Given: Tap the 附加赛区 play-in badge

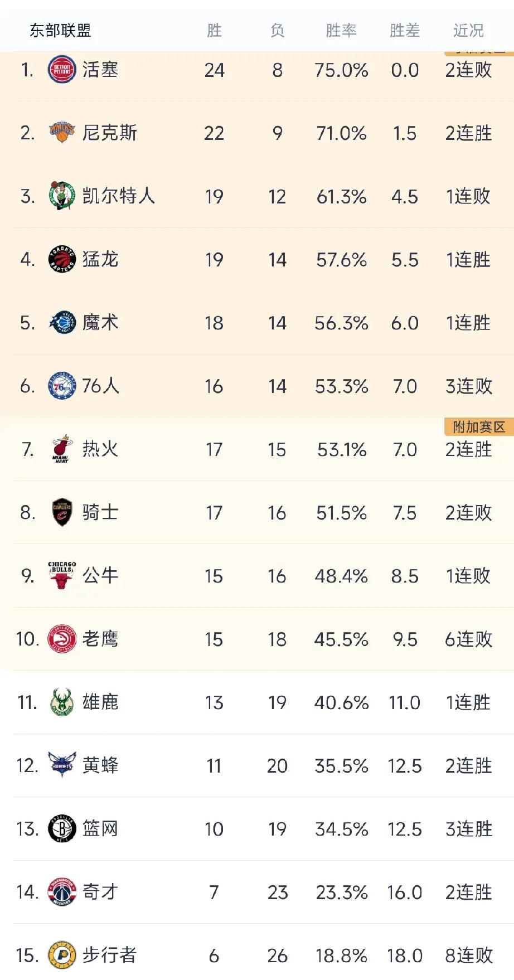Looking at the screenshot, I should 479,427.
